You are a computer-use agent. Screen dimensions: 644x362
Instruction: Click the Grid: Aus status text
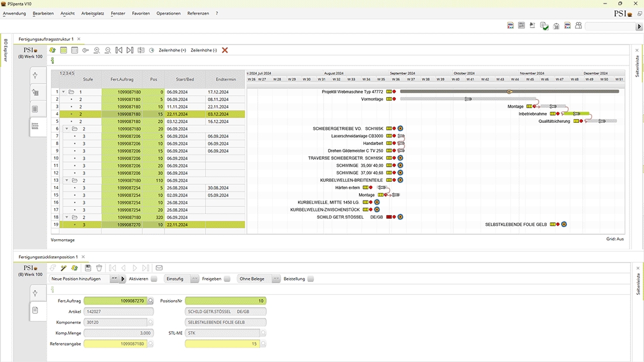pos(615,239)
